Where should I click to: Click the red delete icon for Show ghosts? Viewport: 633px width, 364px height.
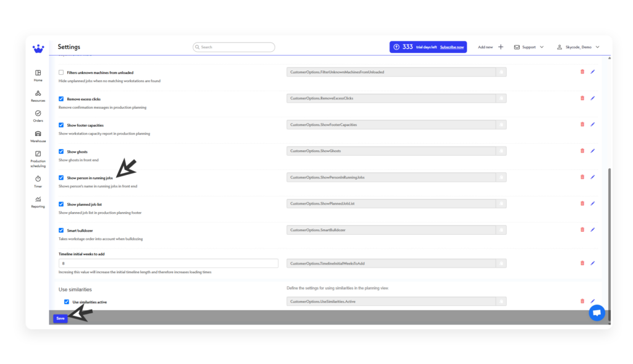pyautogui.click(x=582, y=151)
